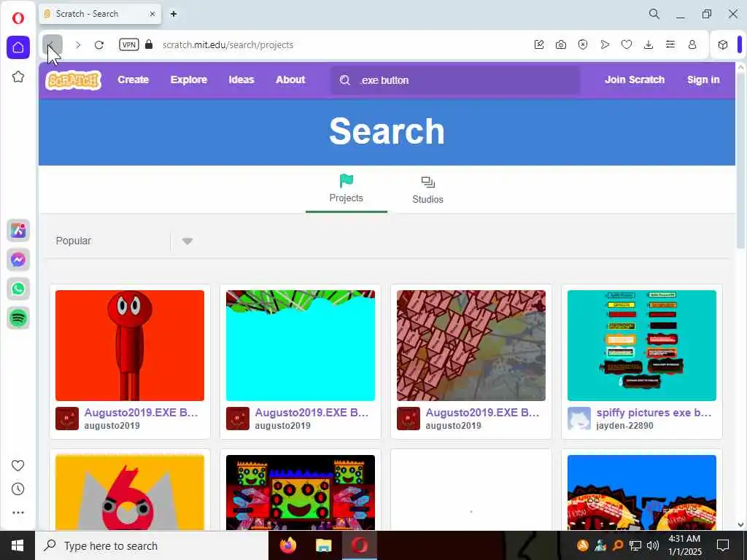Select the Scratch - Search browser tab
The height and width of the screenshot is (560, 747).
[100, 14]
